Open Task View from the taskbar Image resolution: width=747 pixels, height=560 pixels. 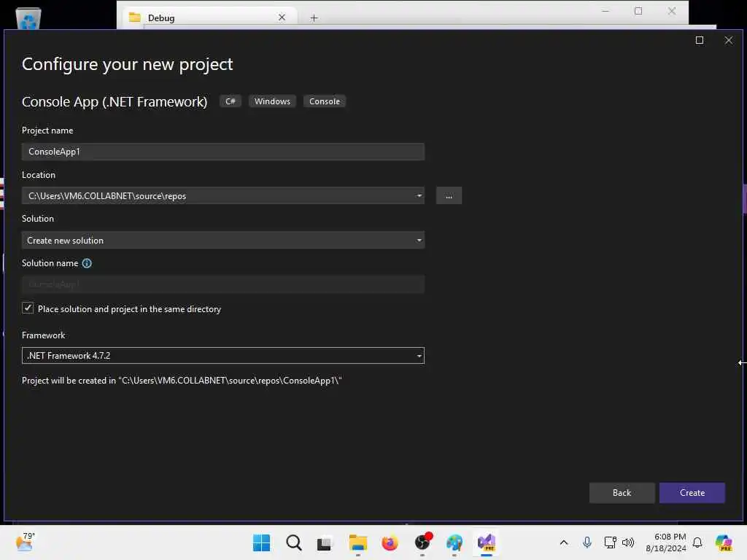[x=325, y=542]
